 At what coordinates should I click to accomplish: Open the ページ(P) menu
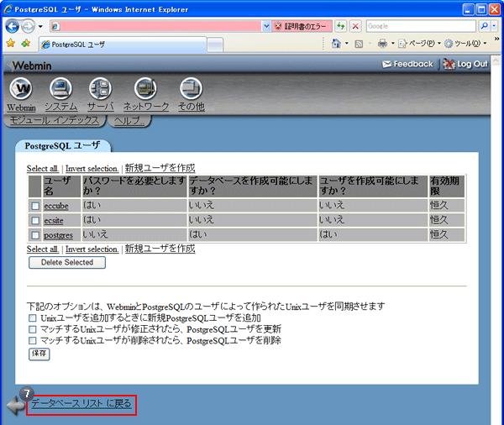pyautogui.click(x=419, y=43)
